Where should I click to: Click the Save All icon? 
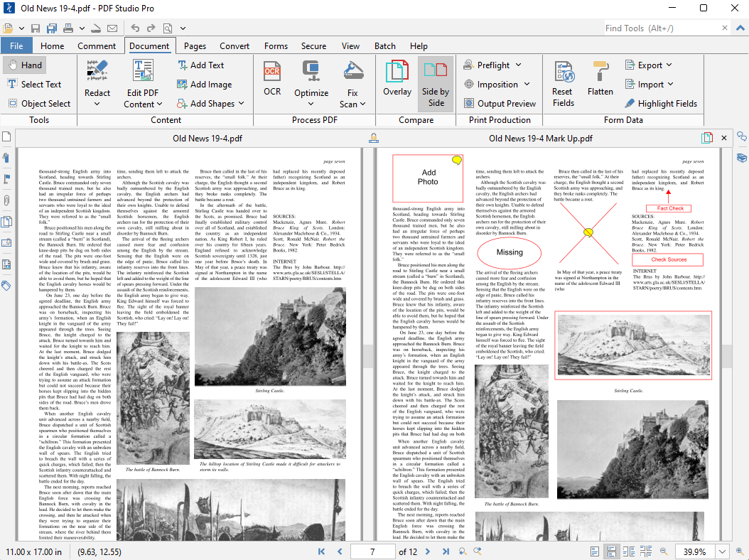pos(52,28)
